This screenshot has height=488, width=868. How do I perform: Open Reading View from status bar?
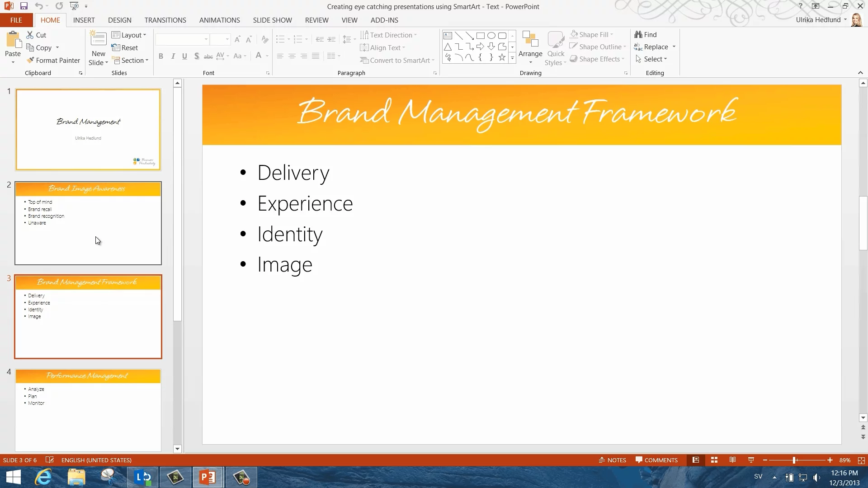pyautogui.click(x=732, y=460)
